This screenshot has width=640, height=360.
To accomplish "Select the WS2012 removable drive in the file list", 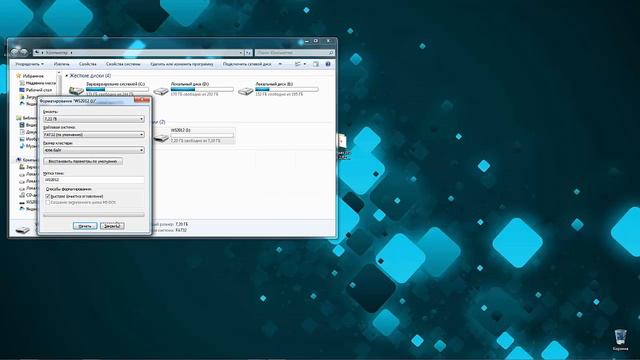I will coord(194,135).
